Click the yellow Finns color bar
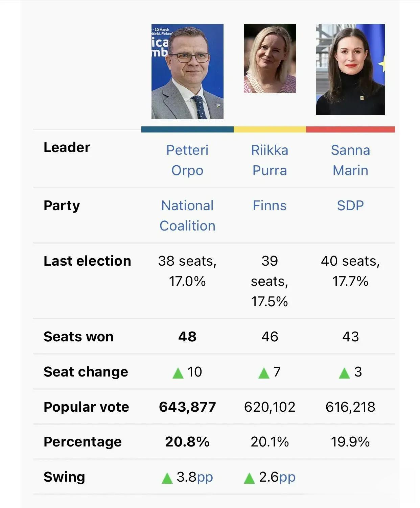 tap(270, 129)
